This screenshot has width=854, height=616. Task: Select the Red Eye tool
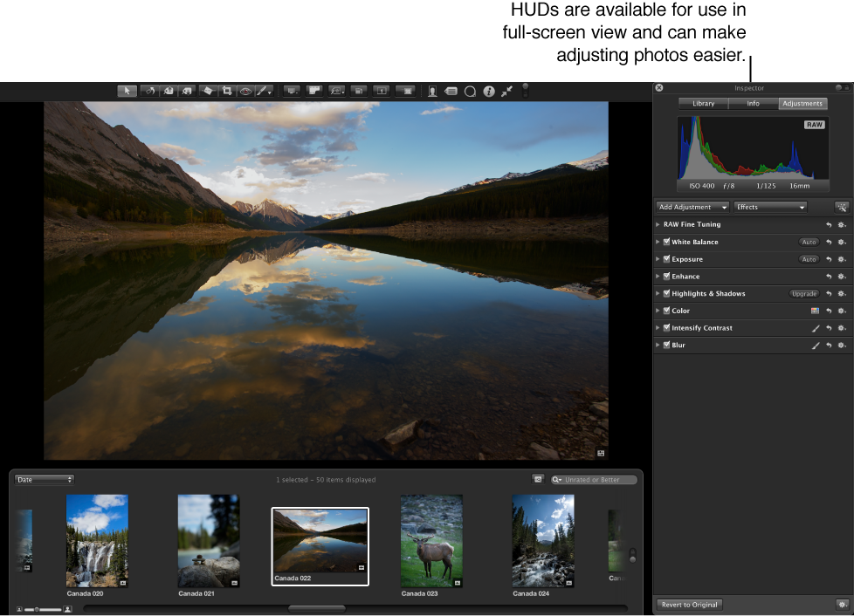[x=245, y=91]
